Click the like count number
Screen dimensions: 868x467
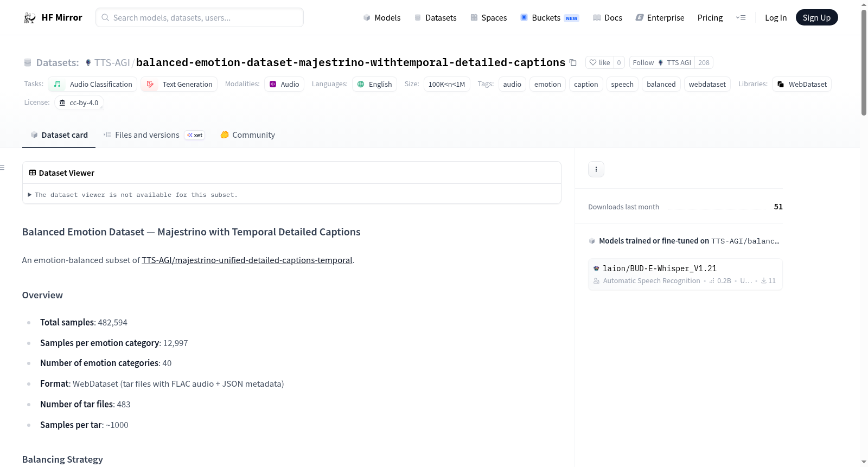(619, 62)
